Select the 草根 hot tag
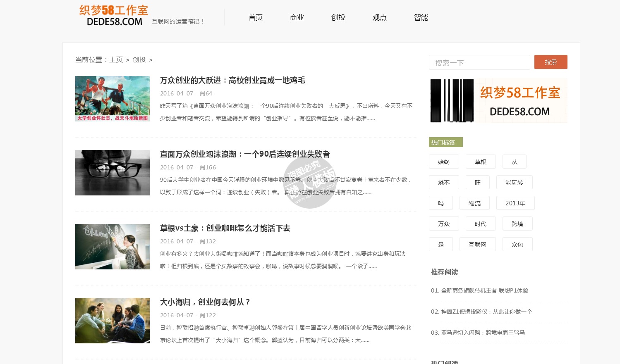 (481, 162)
